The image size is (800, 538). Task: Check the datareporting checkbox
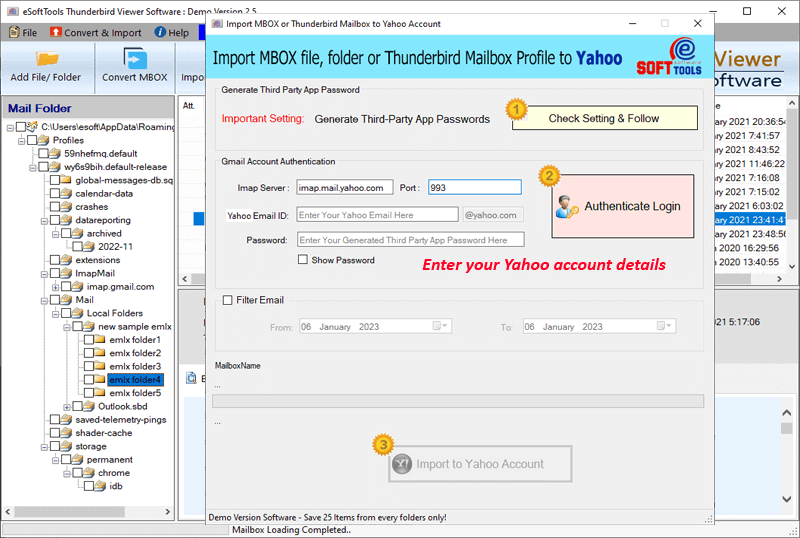[x=55, y=220]
